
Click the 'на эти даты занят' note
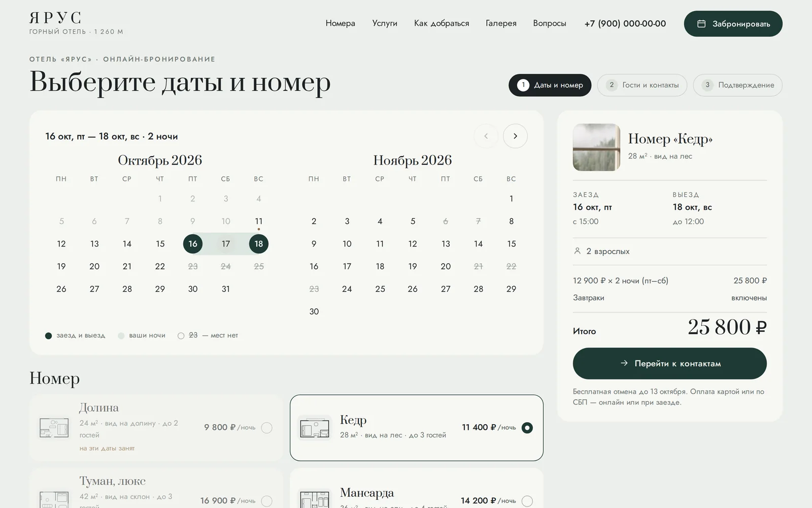click(x=107, y=448)
